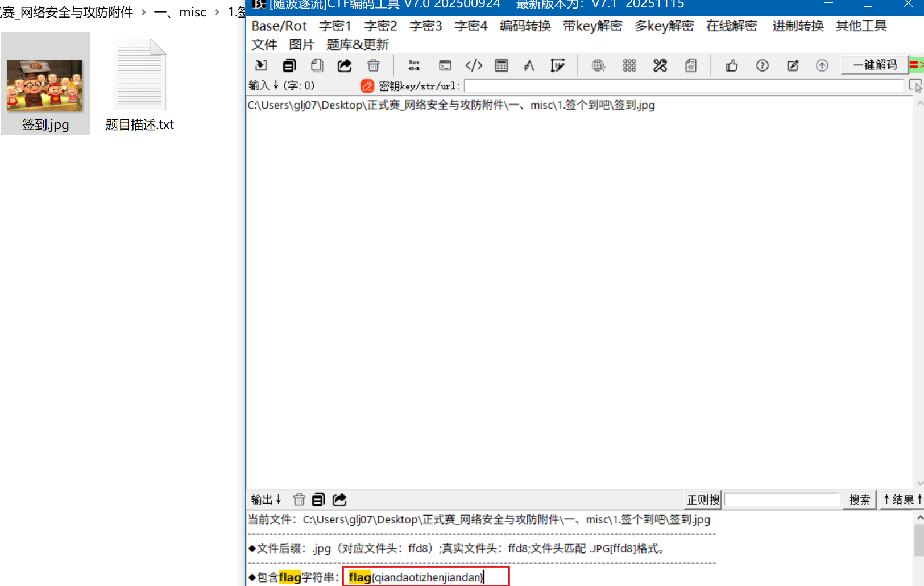This screenshot has height=586, width=924.
Task: Click the code brackets </> icon
Action: (x=474, y=65)
